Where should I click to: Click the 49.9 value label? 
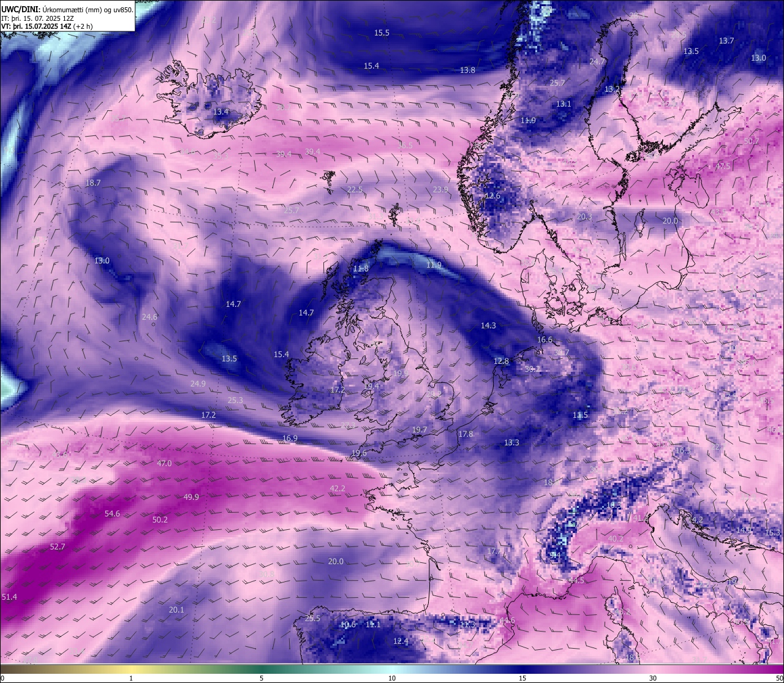pos(191,497)
